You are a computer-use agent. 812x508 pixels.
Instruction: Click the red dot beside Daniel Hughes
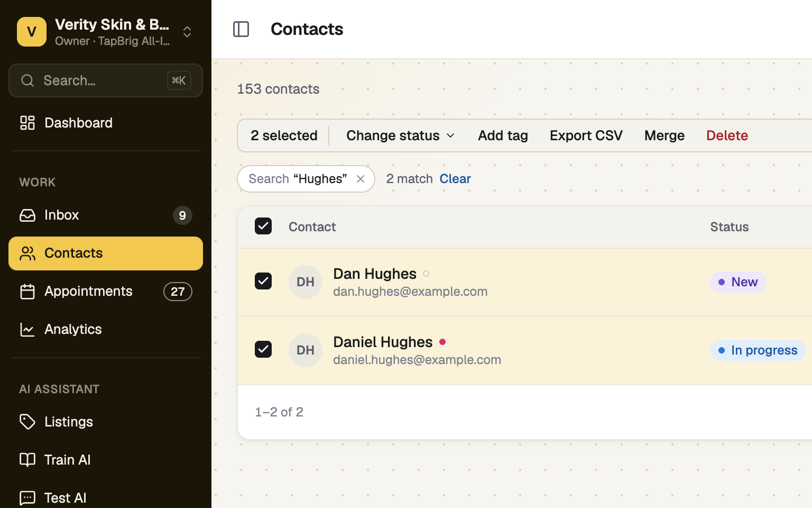[442, 342]
